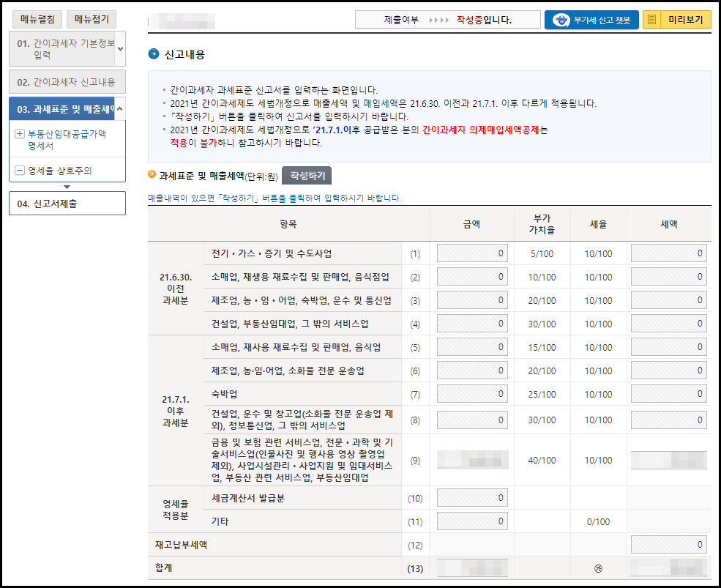The height and width of the screenshot is (588, 721).
Task: Click the 40/100 rate in row (9)
Action: 542,460
